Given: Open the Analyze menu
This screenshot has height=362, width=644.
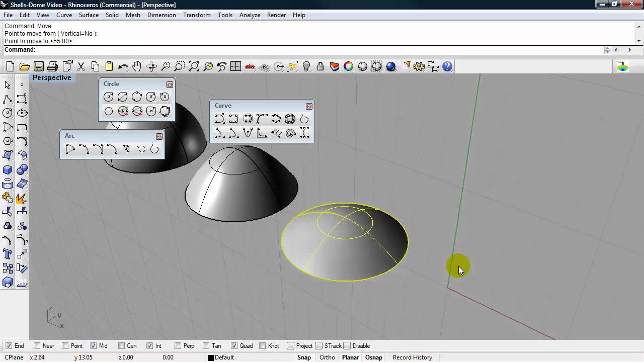Looking at the screenshot, I should click(x=250, y=15).
